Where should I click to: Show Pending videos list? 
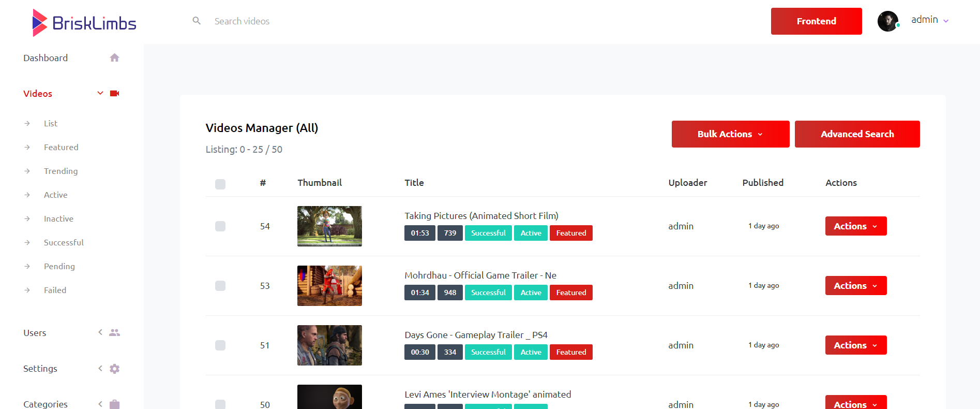pyautogui.click(x=59, y=266)
